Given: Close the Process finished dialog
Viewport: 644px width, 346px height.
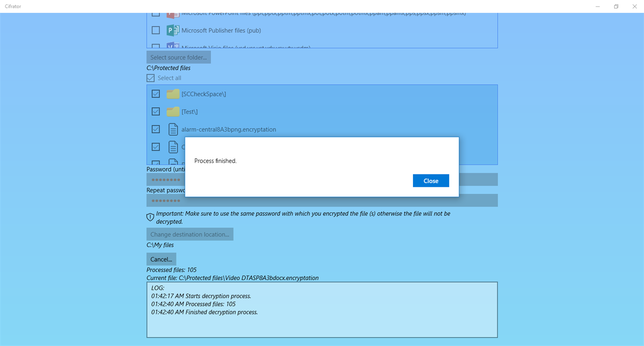Looking at the screenshot, I should (x=430, y=180).
